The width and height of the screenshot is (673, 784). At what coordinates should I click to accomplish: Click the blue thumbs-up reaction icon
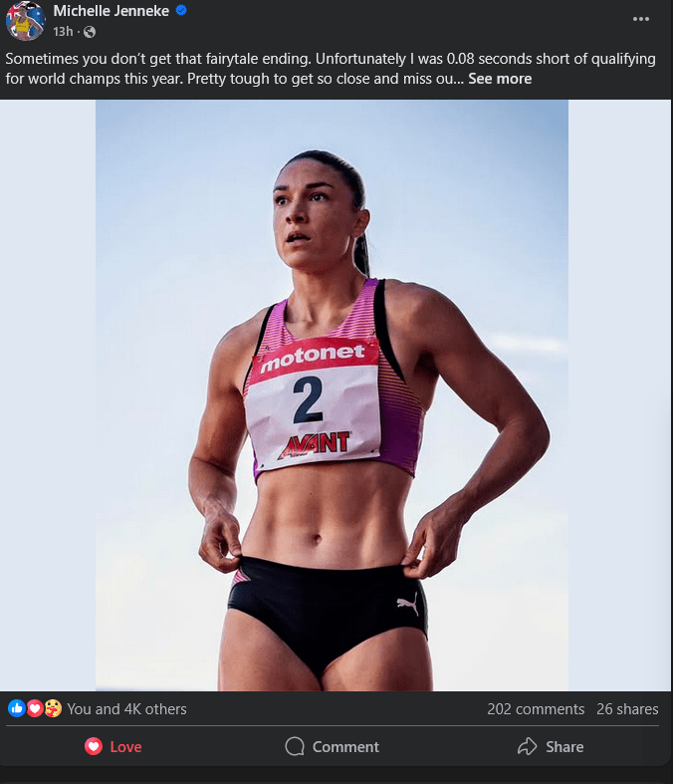pos(17,708)
